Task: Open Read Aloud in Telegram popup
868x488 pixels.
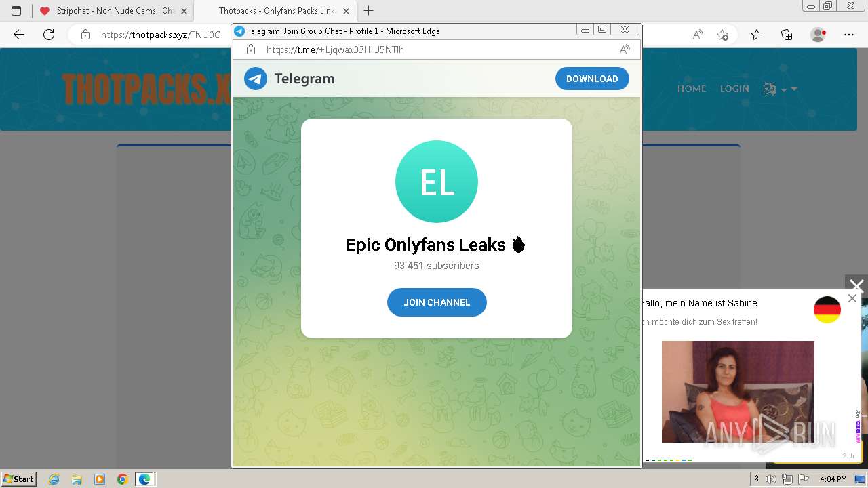Action: click(x=625, y=49)
